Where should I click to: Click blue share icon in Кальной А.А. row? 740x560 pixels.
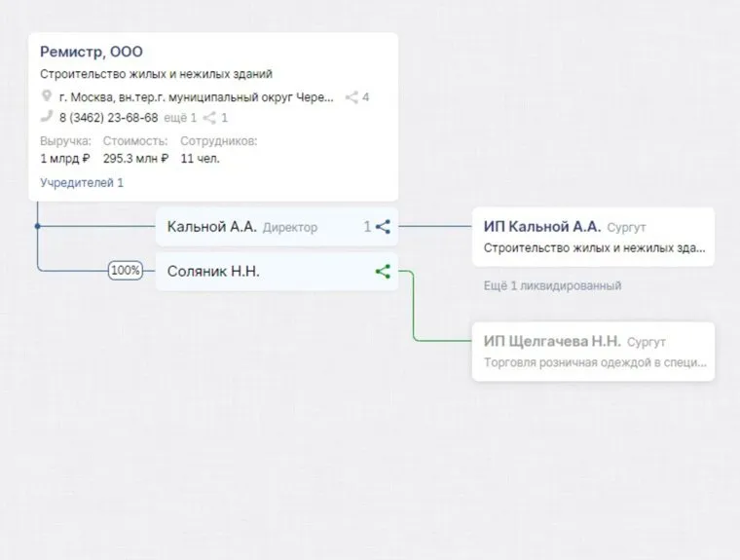pyautogui.click(x=383, y=227)
